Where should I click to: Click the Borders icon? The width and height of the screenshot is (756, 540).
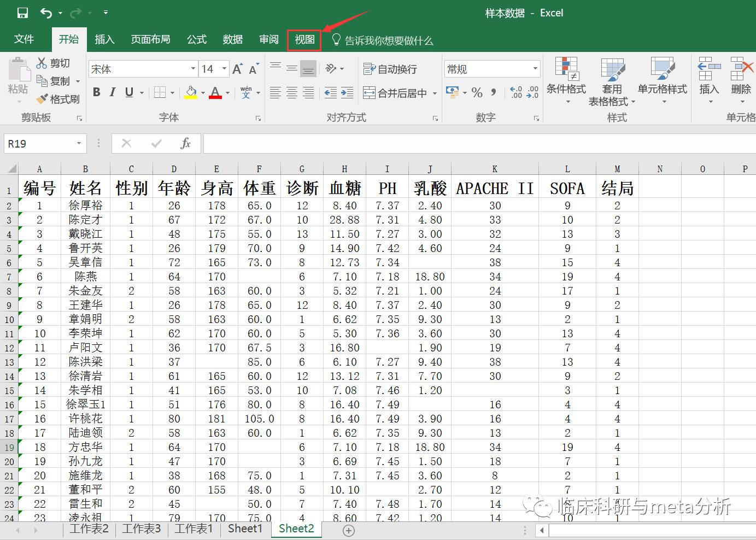click(x=160, y=92)
